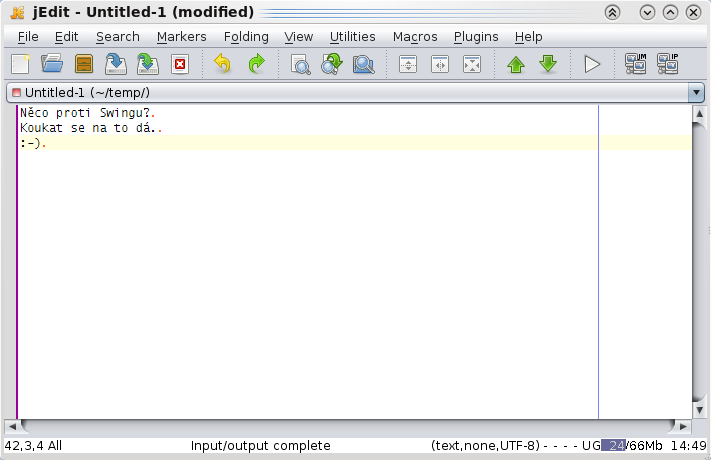
Task: Click the horizontal scrollbar track
Action: point(348,426)
